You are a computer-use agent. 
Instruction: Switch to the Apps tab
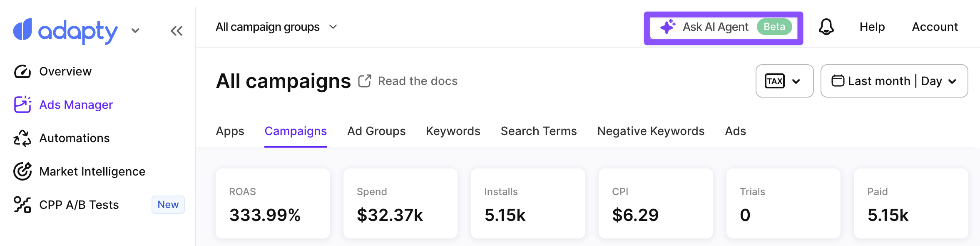(230, 131)
